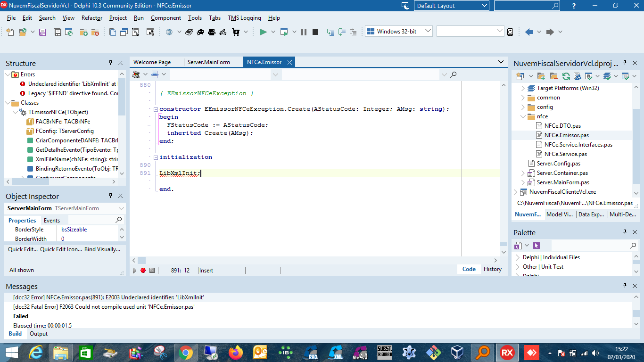This screenshot has width=644, height=362.
Task: Switch to Output tab in Messages
Action: tap(39, 334)
